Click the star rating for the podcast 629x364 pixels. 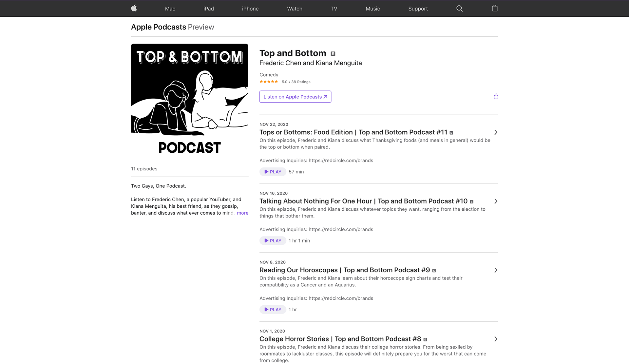pyautogui.click(x=269, y=82)
